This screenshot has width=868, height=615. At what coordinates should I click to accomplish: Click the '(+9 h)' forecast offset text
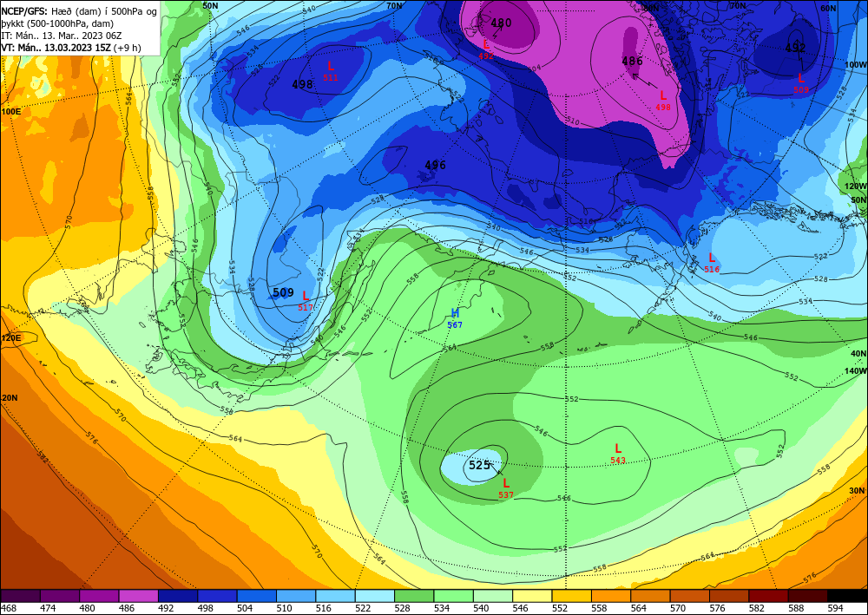tap(128, 48)
